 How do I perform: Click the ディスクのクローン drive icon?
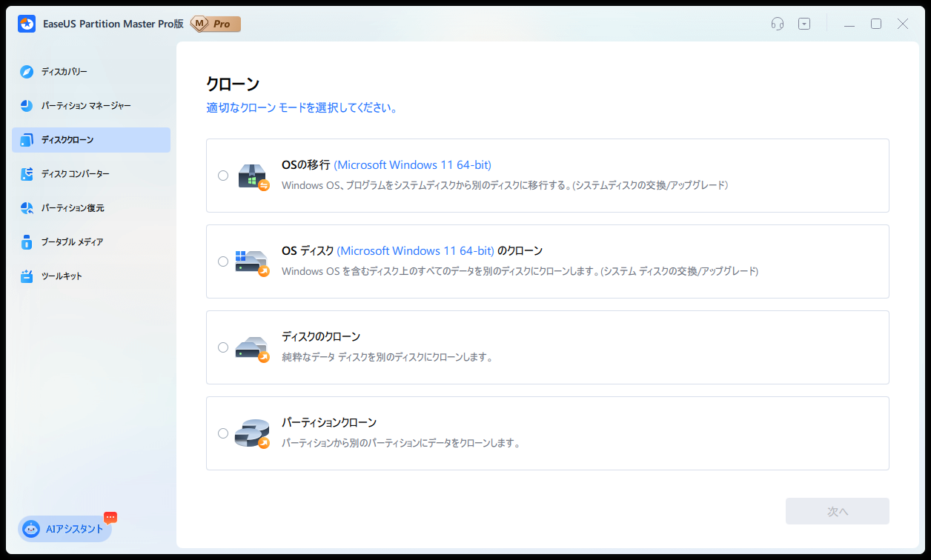(253, 349)
